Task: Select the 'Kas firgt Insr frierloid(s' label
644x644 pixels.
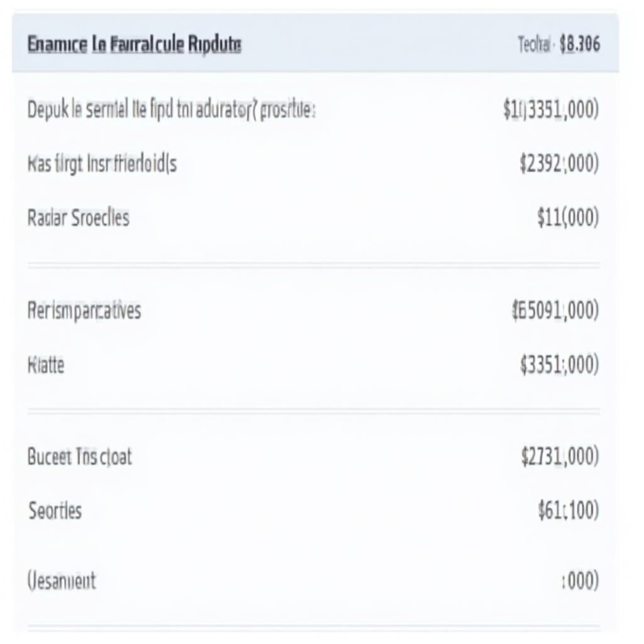Action: point(102,164)
